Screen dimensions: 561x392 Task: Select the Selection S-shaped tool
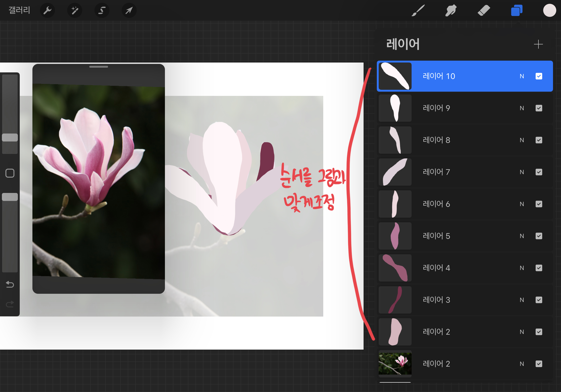pyautogui.click(x=102, y=11)
